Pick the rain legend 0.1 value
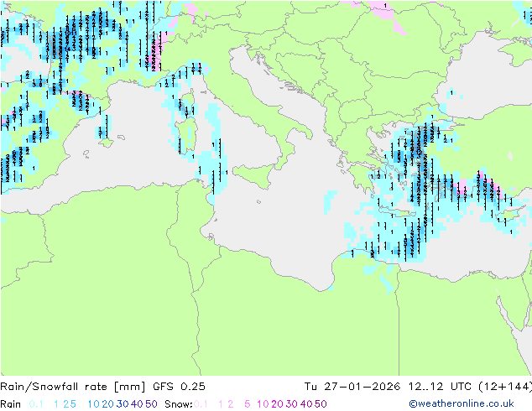 pos(36,404)
